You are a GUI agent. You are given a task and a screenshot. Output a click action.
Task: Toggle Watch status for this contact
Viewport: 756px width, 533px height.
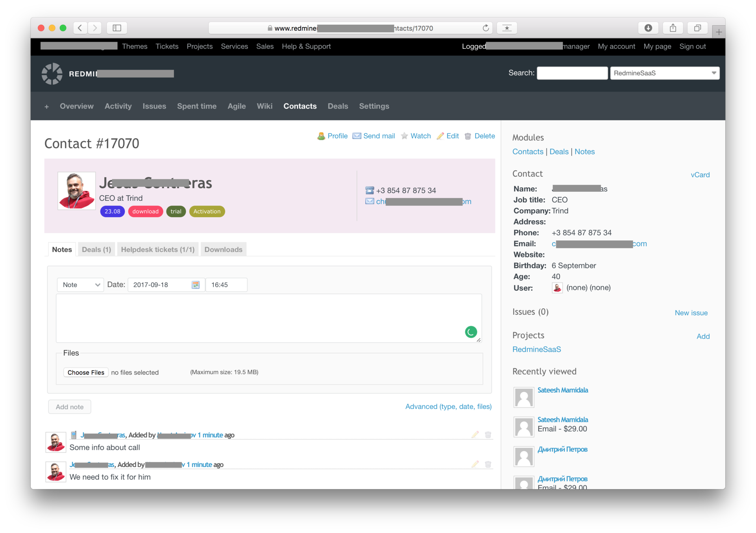(420, 135)
